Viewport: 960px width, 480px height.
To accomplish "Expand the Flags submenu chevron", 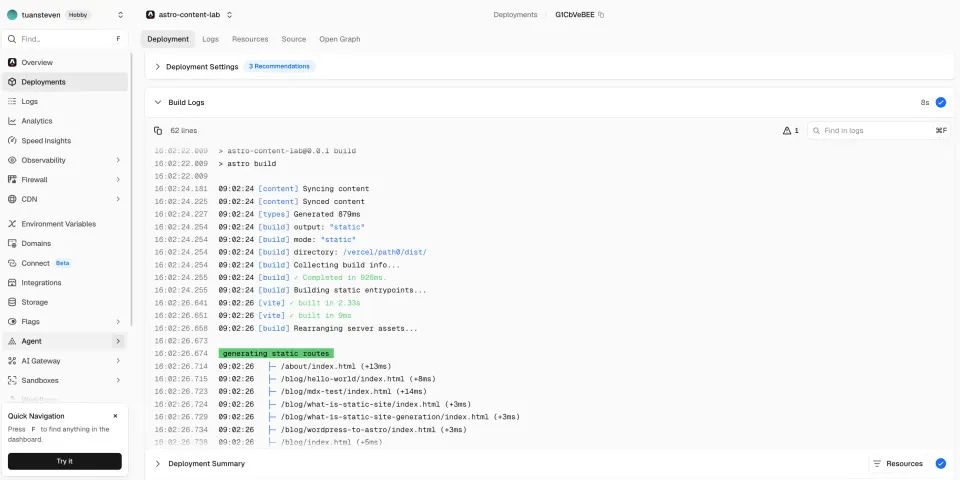I will 118,322.
